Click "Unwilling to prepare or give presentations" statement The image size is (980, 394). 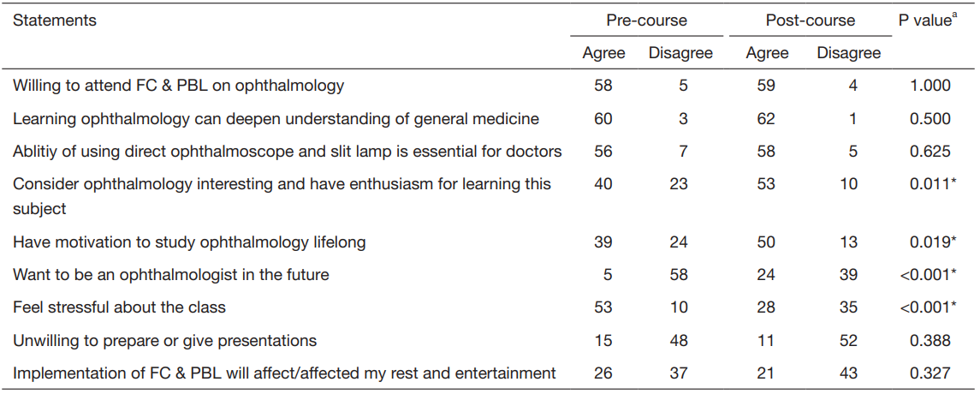164,341
